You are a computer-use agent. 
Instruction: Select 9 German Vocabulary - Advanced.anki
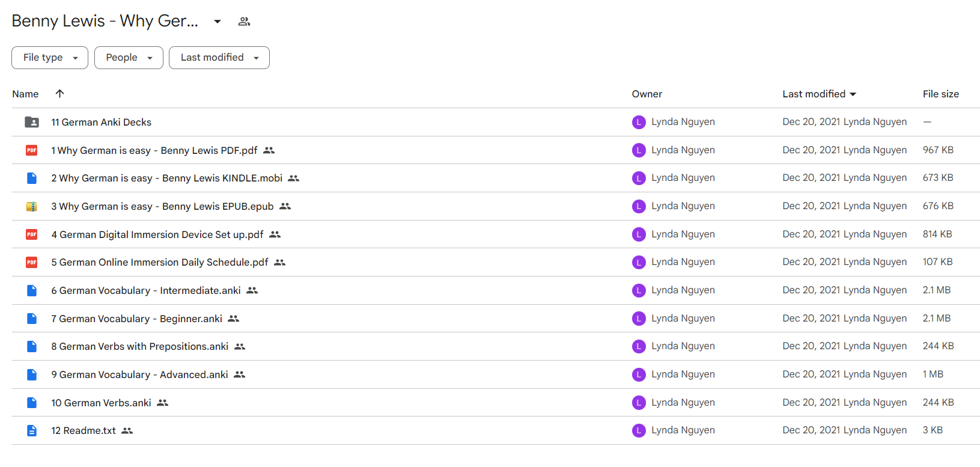coord(140,374)
